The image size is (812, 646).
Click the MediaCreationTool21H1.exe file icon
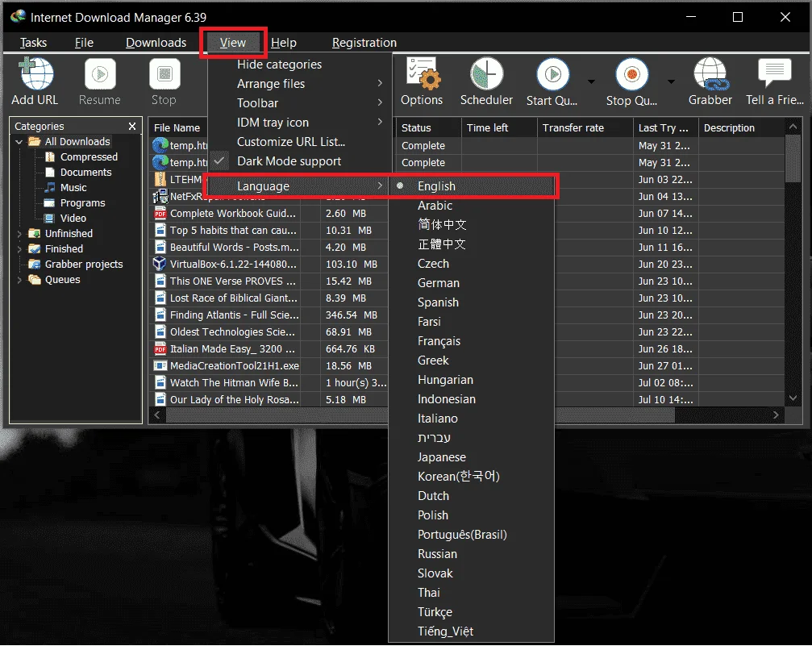pos(160,365)
